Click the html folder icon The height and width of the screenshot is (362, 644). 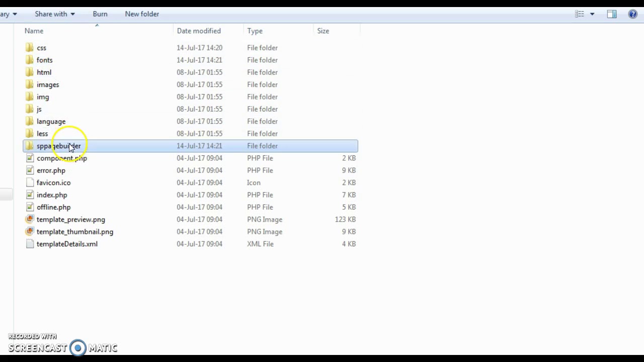click(x=30, y=72)
